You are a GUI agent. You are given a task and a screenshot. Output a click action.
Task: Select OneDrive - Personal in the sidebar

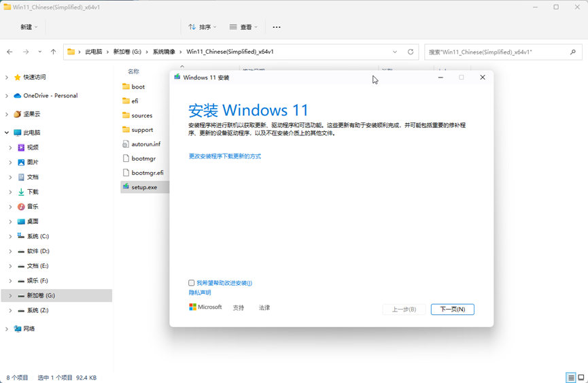50,96
